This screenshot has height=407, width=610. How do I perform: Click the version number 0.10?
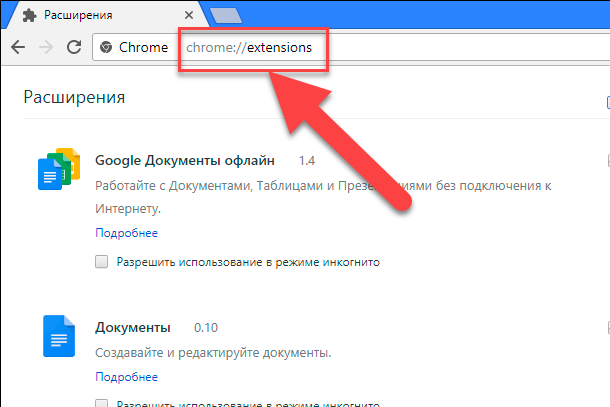point(206,328)
